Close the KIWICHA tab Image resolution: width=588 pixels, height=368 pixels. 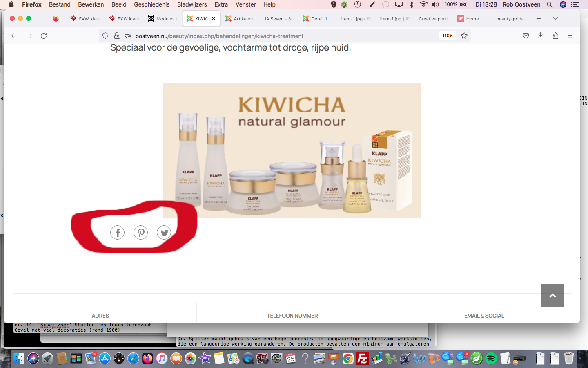[214, 19]
